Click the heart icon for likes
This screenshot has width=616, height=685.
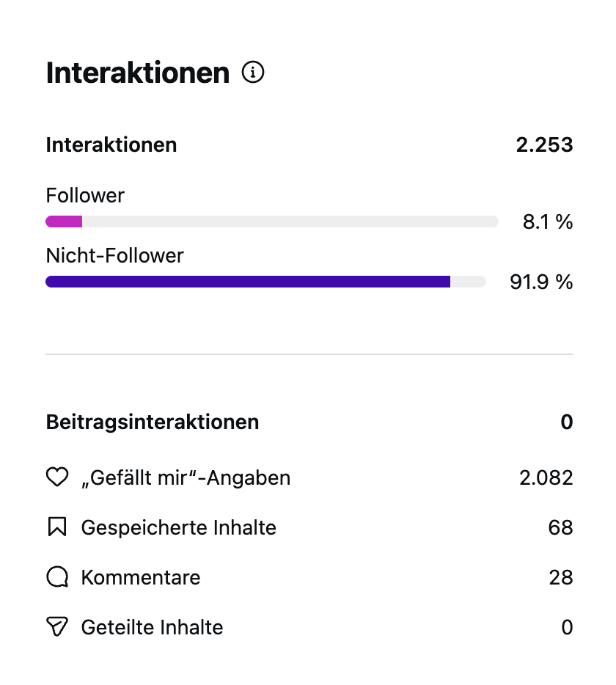pos(56,477)
